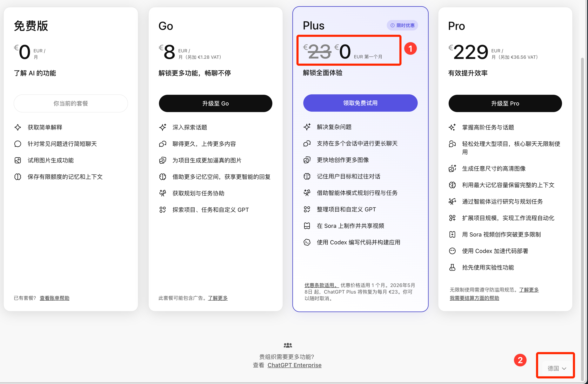Click the Codex icon in Plus plan
This screenshot has height=384, width=588.
pyautogui.click(x=307, y=242)
